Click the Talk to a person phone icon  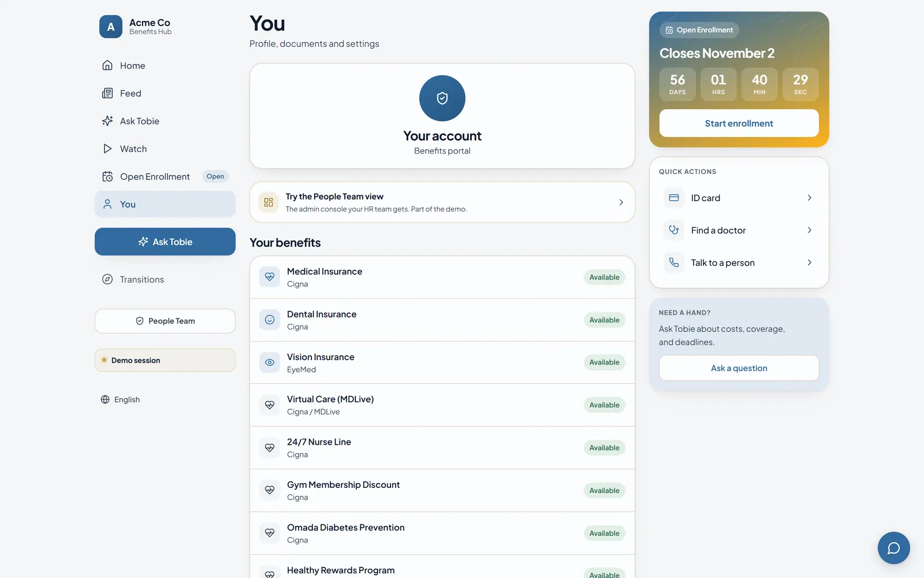674,262
